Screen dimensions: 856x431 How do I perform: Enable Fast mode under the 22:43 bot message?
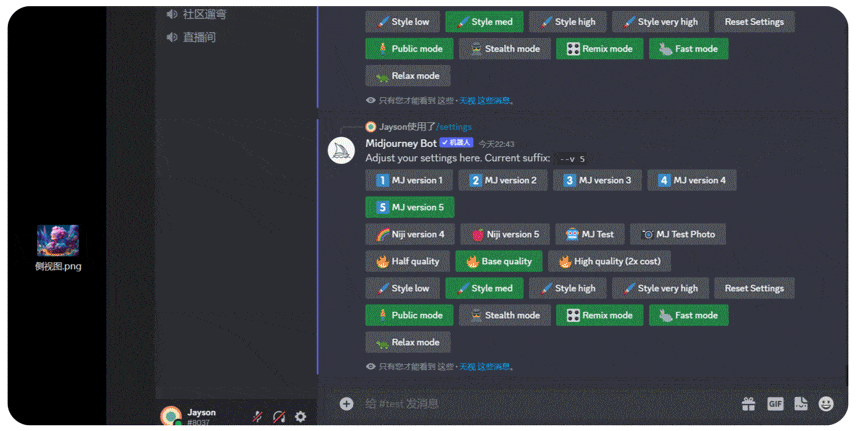tap(688, 315)
